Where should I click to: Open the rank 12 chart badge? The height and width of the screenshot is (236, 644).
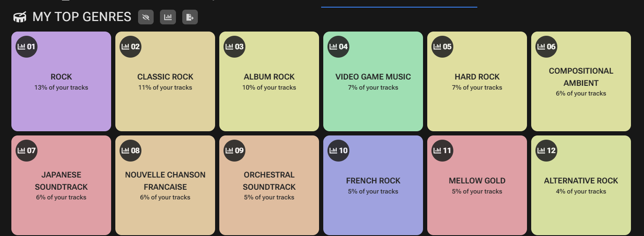pyautogui.click(x=546, y=151)
